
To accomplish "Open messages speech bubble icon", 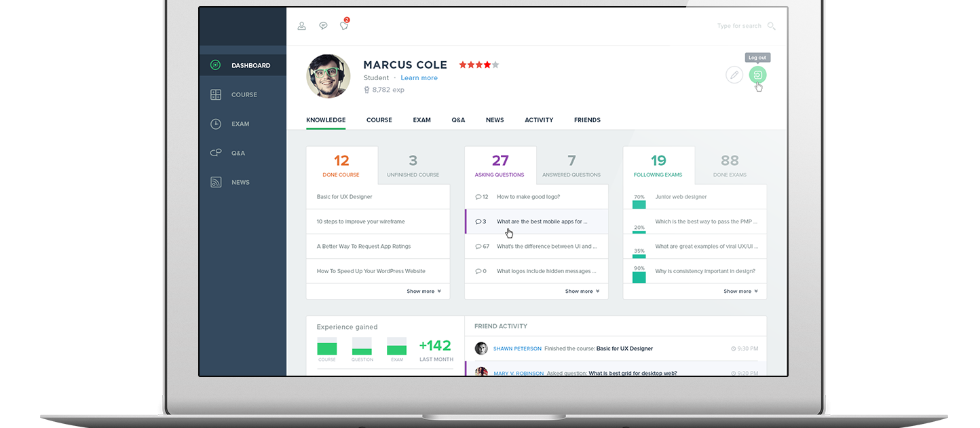I will (x=324, y=26).
